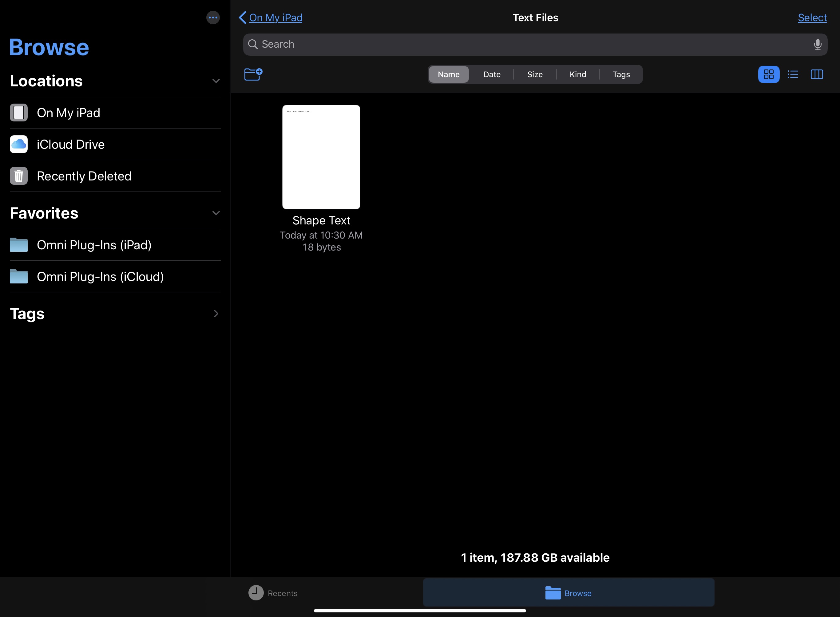Viewport: 840px width, 617px height.
Task: Open Omni Plug-Ins (iCloud) folder
Action: pyautogui.click(x=100, y=277)
